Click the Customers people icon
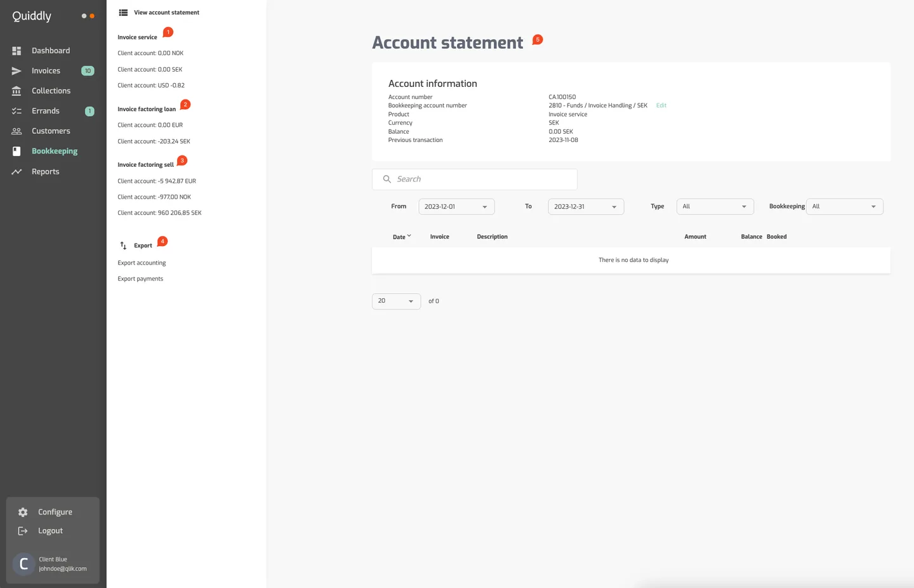Viewport: 914px width, 588px height. (17, 131)
